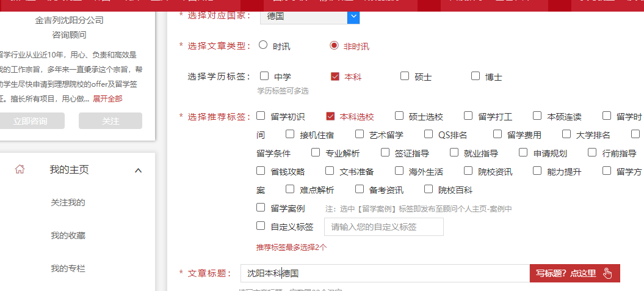Select 我的主页 sidebar menu heading
The height and width of the screenshot is (291, 644).
pos(70,169)
